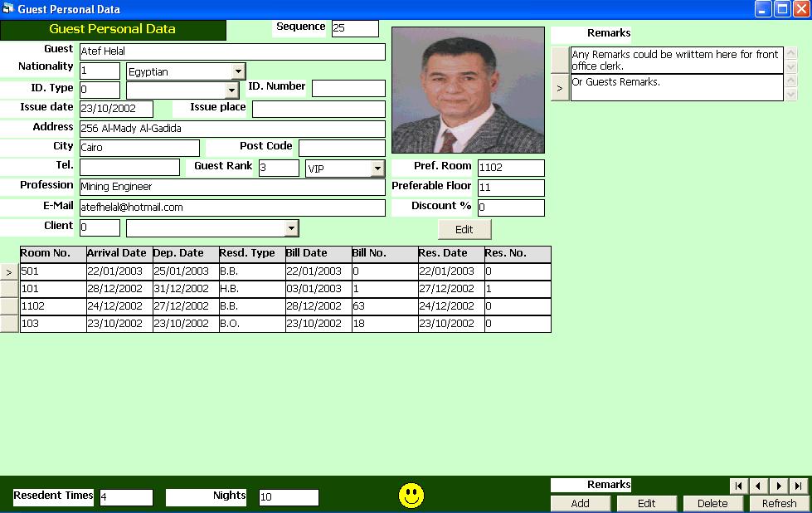The height and width of the screenshot is (513, 812).
Task: Click the Refresh button
Action: coord(779,503)
